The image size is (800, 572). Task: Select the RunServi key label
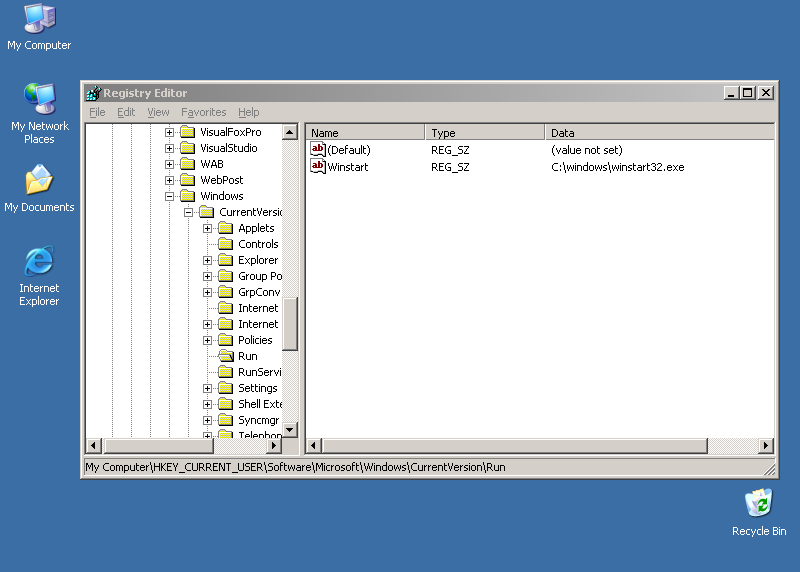click(259, 372)
